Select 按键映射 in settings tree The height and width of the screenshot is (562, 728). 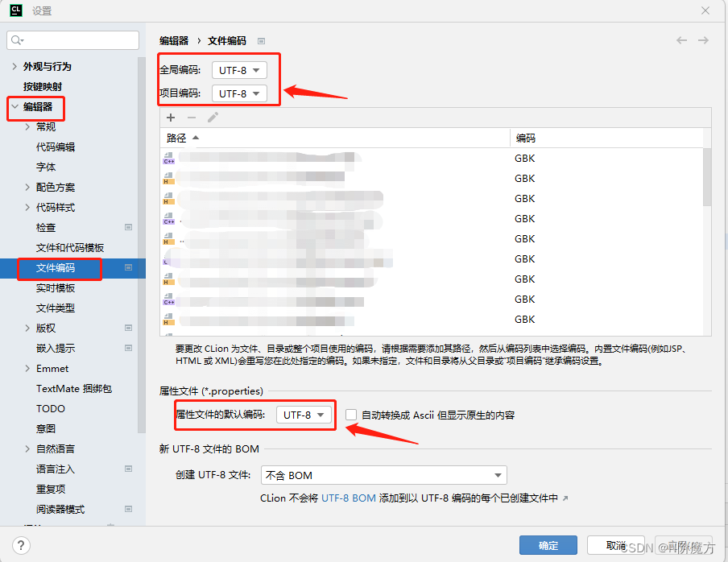pos(43,87)
